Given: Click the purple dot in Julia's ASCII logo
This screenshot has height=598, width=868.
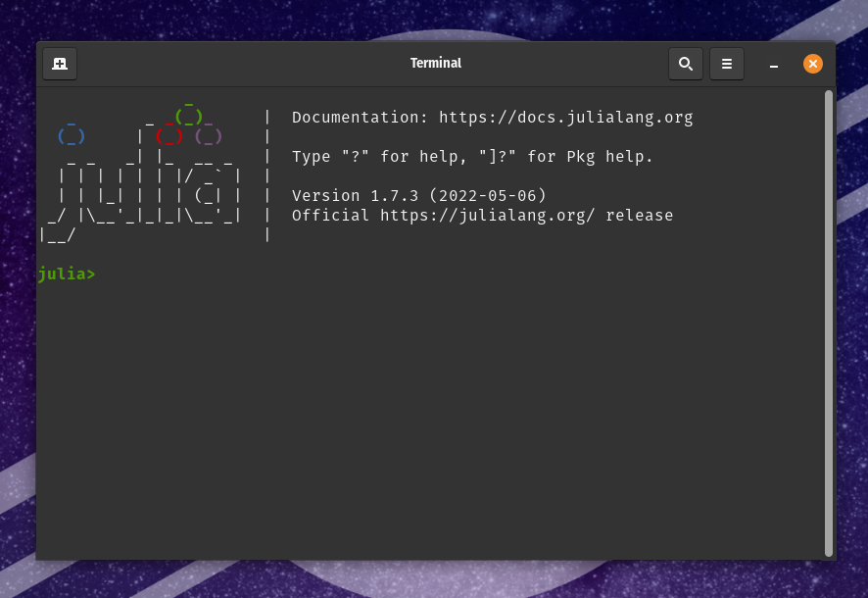Looking at the screenshot, I should [x=209, y=135].
